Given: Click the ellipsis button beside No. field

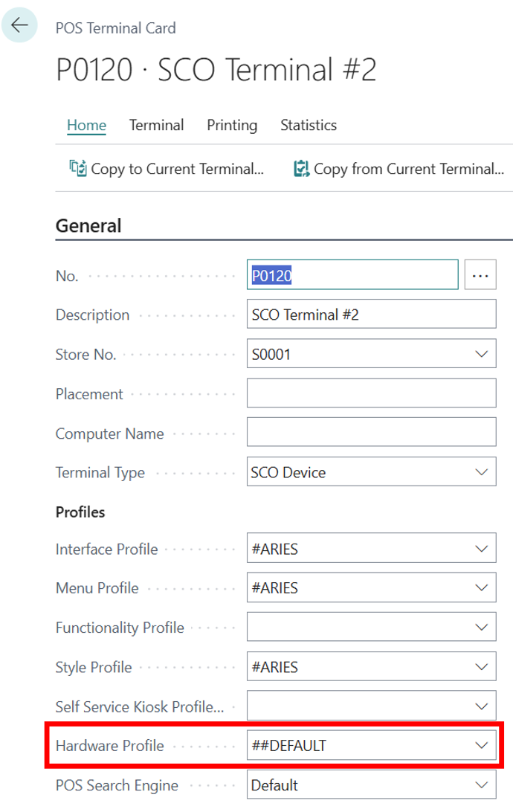Looking at the screenshot, I should click(x=480, y=275).
